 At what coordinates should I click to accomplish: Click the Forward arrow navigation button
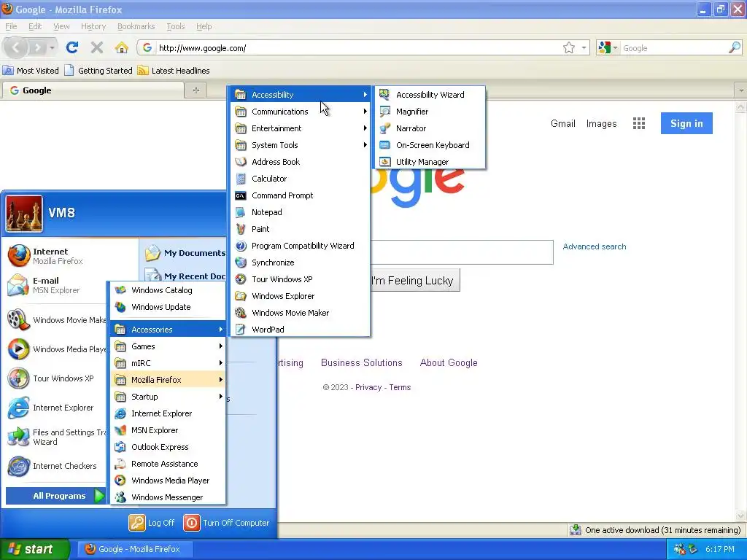tap(37, 47)
